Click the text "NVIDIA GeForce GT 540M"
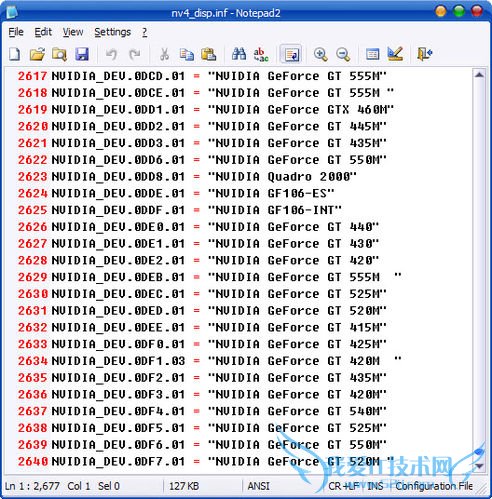 click(x=297, y=411)
